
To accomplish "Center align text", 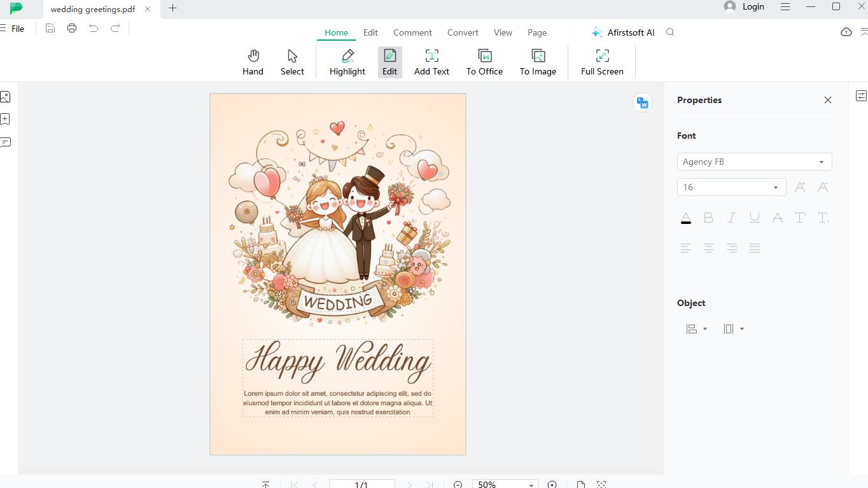I will (x=708, y=248).
